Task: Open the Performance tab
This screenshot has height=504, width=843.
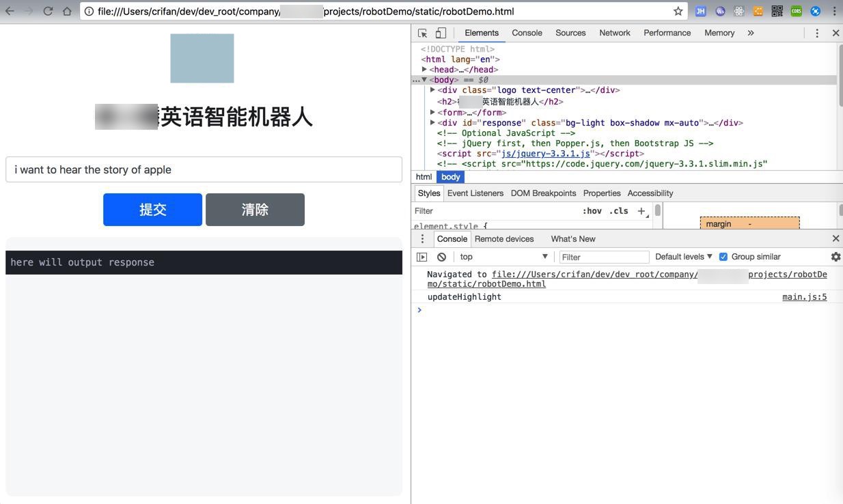Action: click(x=667, y=33)
